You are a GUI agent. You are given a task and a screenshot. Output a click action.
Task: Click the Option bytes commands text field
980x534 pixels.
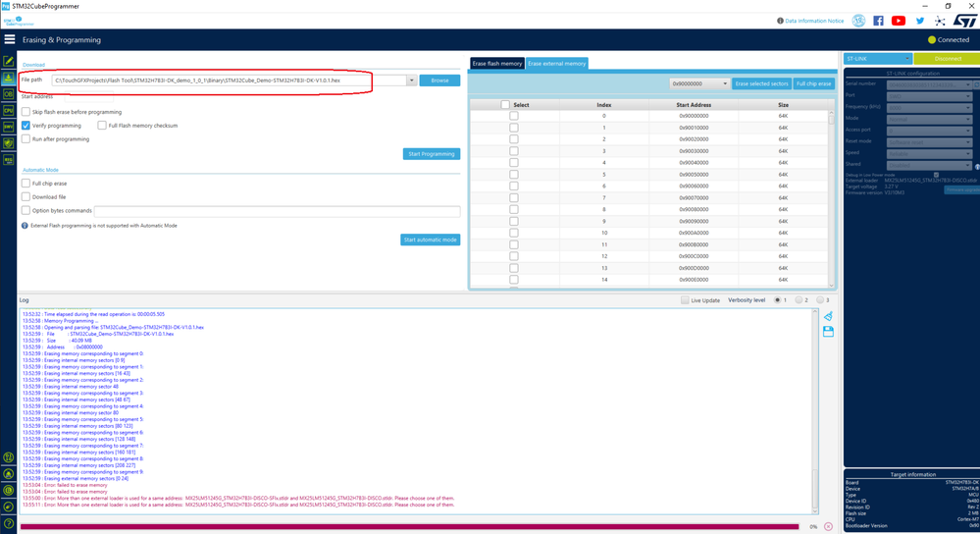[x=277, y=211]
